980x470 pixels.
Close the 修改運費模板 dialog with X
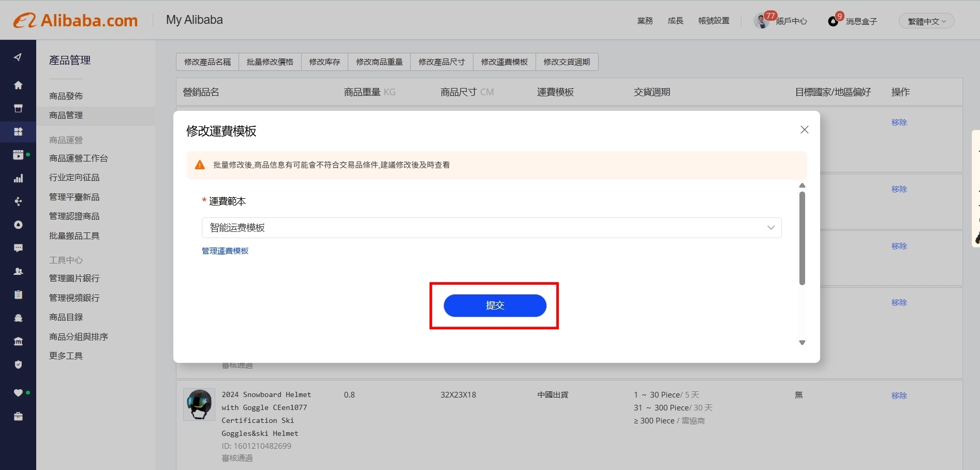pyautogui.click(x=804, y=129)
